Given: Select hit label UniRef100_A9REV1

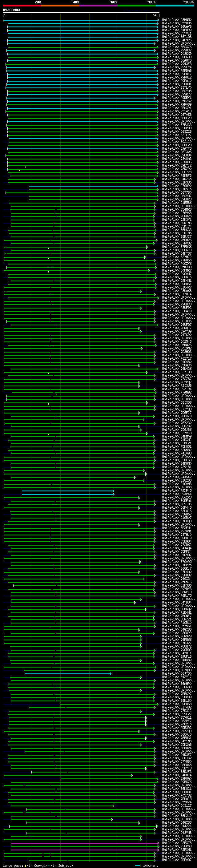Looking at the screenshot, I should coord(177,98).
